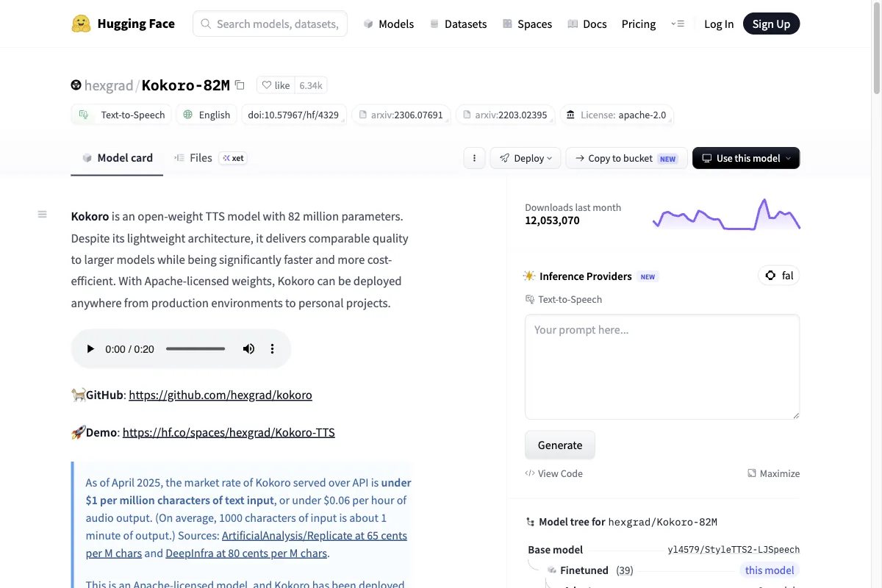This screenshot has height=588, width=882.
Task: Toggle the table of contents icon
Action: pyautogui.click(x=43, y=215)
